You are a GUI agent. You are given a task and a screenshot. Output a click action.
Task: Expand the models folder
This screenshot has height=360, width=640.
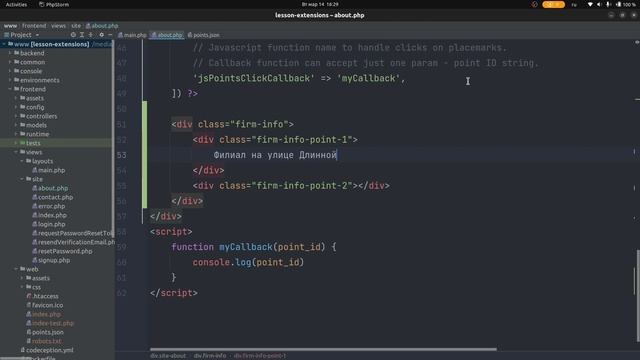(16, 125)
